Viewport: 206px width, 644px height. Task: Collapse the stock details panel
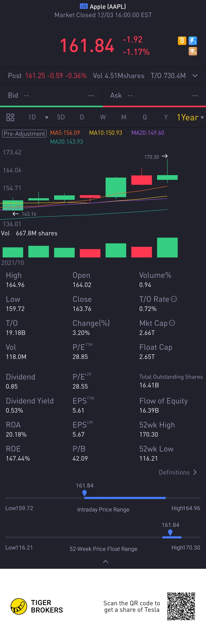(x=106, y=562)
